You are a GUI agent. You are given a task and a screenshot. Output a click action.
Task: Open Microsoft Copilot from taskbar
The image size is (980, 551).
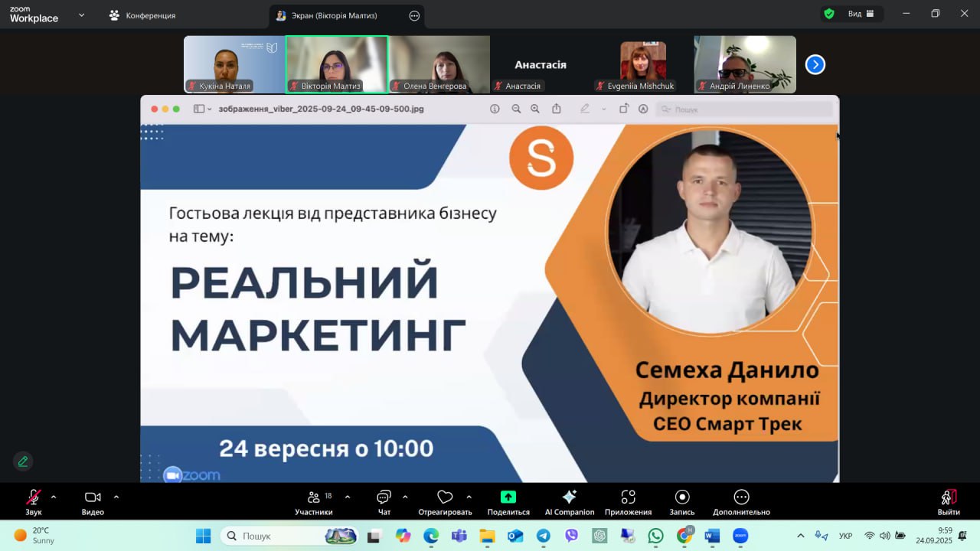[x=403, y=536]
